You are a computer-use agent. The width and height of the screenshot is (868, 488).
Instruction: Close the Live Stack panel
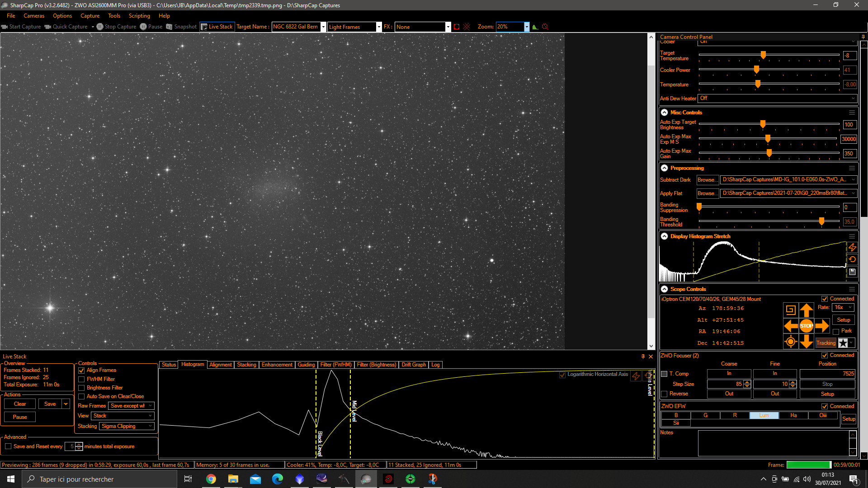651,357
